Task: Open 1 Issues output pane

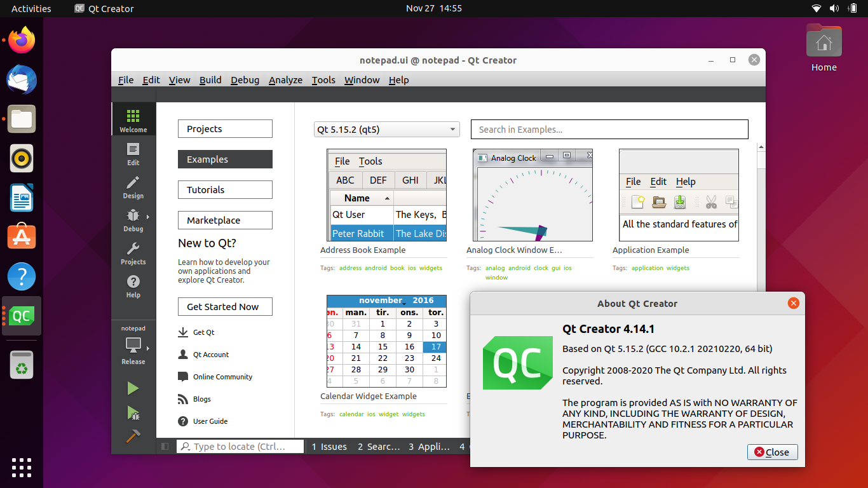Action: pos(329,447)
